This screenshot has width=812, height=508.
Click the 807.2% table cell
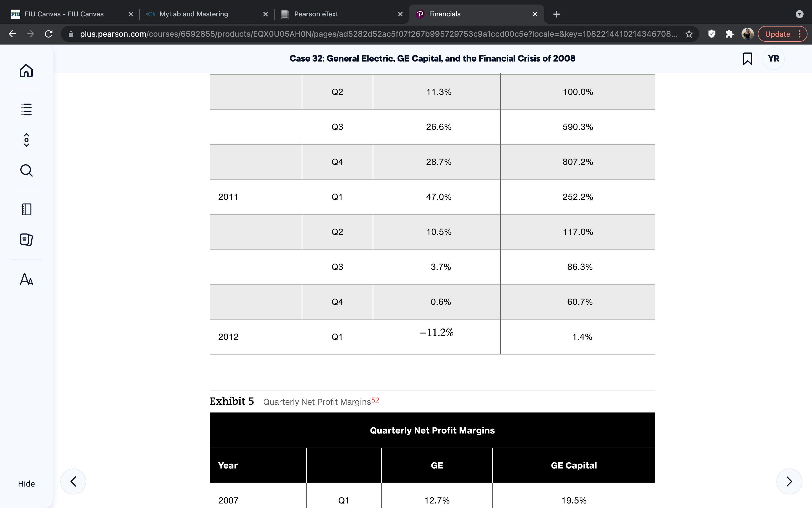coord(578,162)
